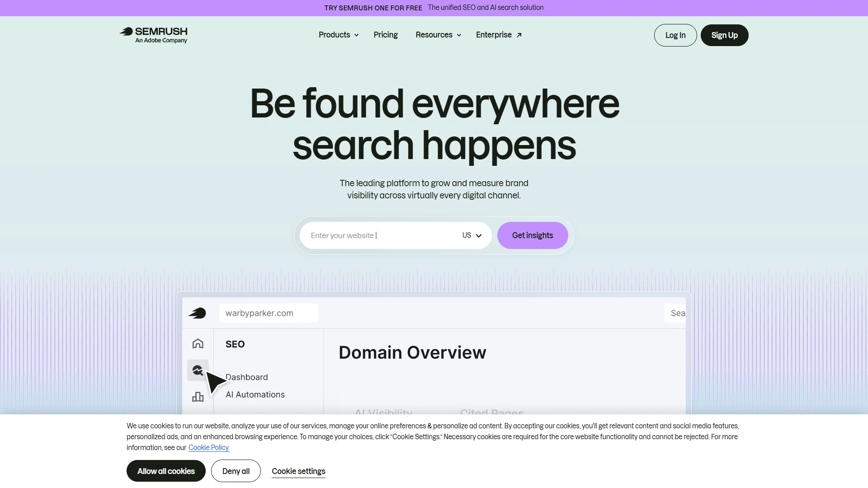Image resolution: width=868 pixels, height=488 pixels.
Task: Click the Deny all button
Action: [236, 471]
